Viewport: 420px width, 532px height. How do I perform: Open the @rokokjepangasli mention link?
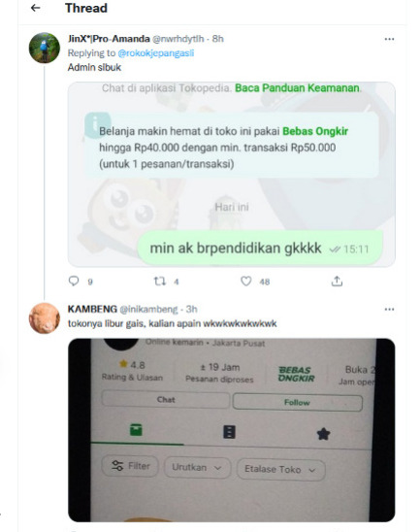155,53
